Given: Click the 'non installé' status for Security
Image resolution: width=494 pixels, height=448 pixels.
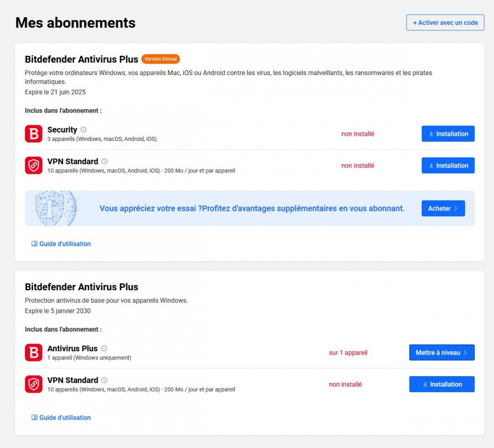Looking at the screenshot, I should [x=358, y=134].
